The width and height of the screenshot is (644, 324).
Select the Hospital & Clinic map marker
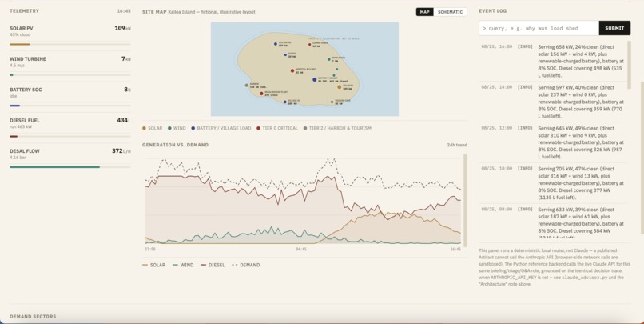292,70
